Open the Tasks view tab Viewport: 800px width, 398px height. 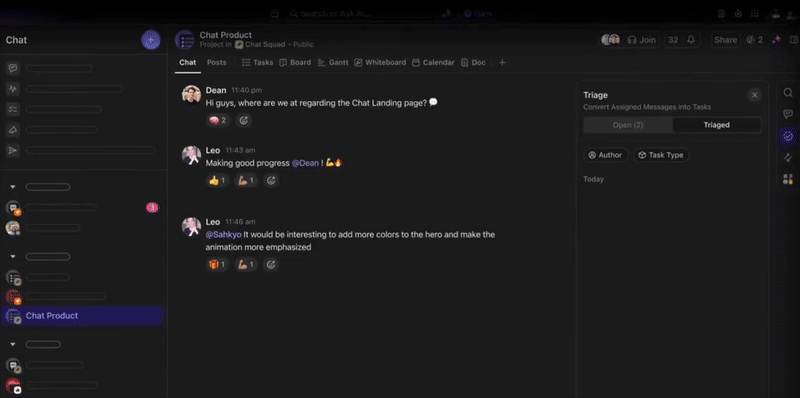(258, 62)
